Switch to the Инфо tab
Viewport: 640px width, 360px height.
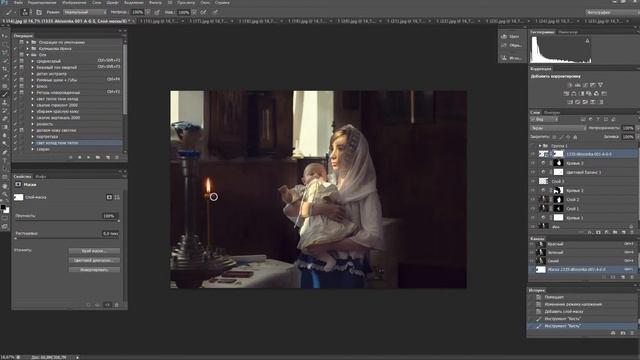pyautogui.click(x=40, y=176)
